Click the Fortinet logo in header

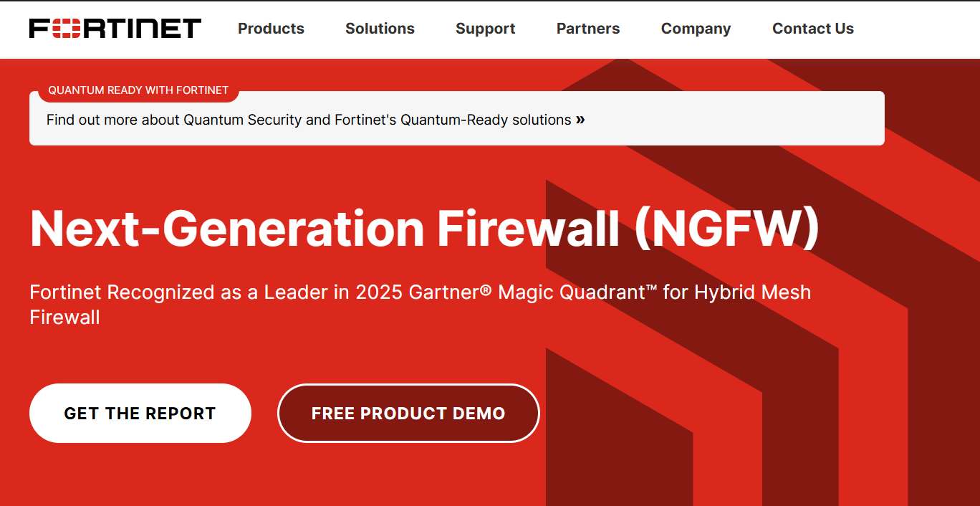click(115, 29)
